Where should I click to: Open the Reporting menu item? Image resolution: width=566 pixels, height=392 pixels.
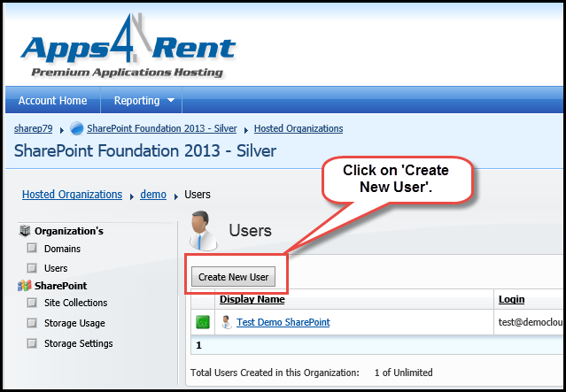136,101
